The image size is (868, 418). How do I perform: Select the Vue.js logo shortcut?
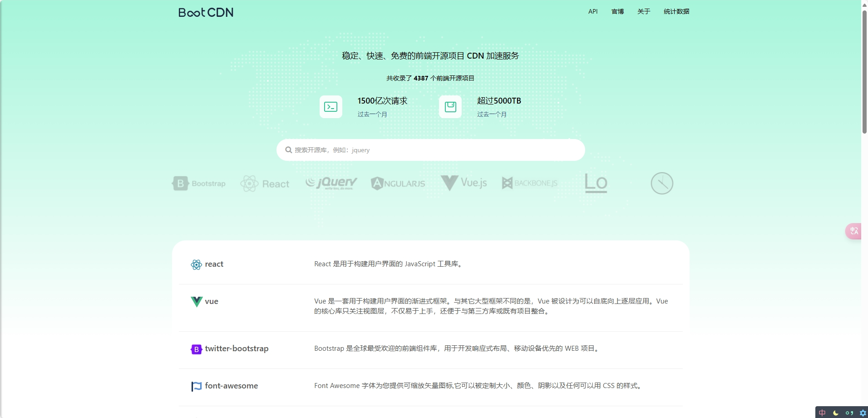pyautogui.click(x=464, y=183)
